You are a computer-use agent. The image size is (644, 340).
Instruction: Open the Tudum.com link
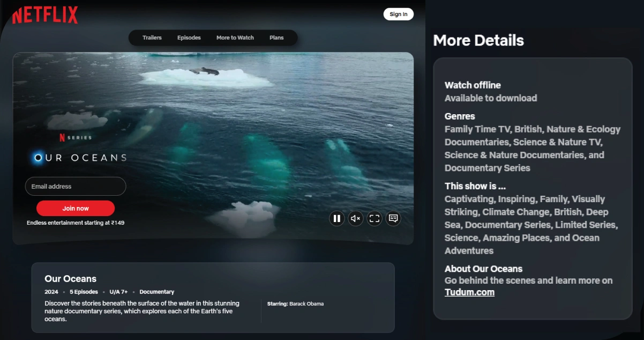pos(469,292)
